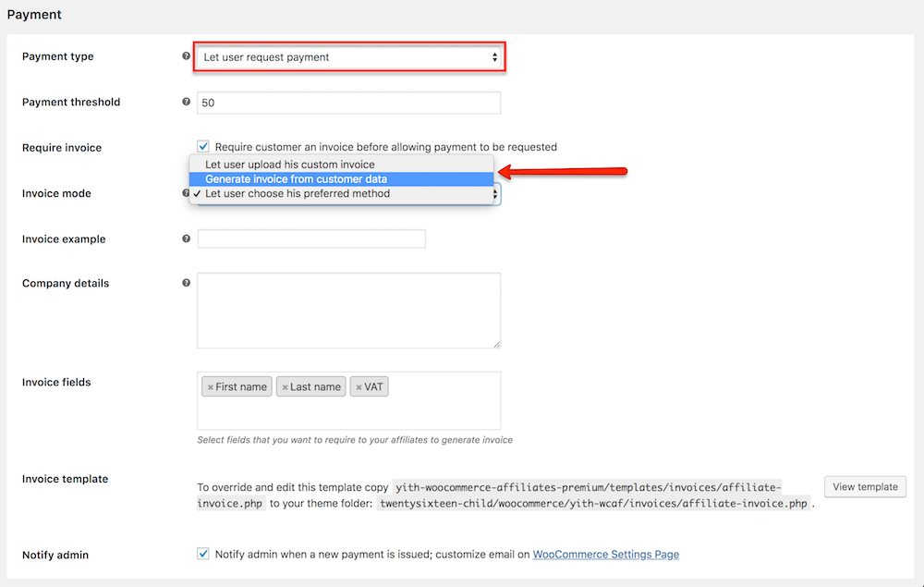924x587 pixels.
Task: Remove the First name invoice field tag
Action: [210, 386]
